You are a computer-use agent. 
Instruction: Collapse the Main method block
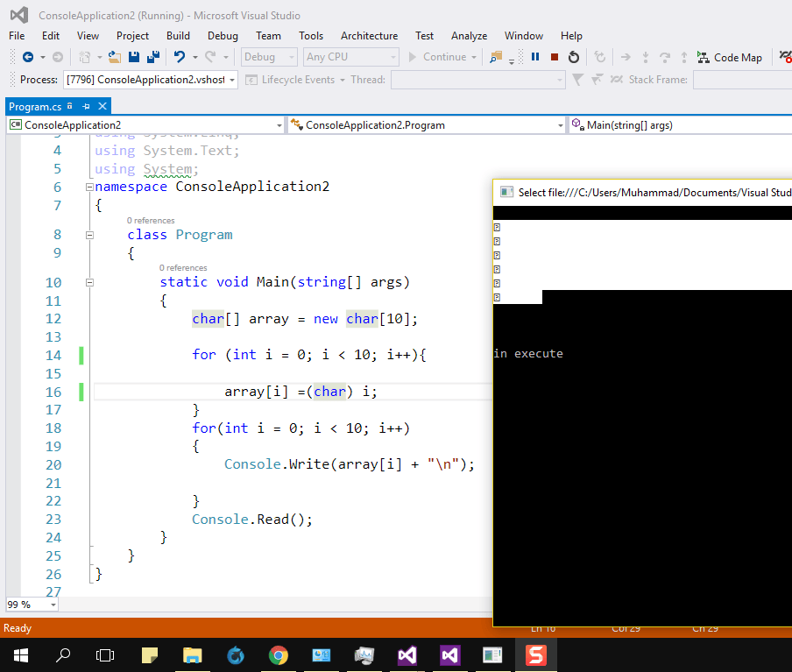pos(89,282)
